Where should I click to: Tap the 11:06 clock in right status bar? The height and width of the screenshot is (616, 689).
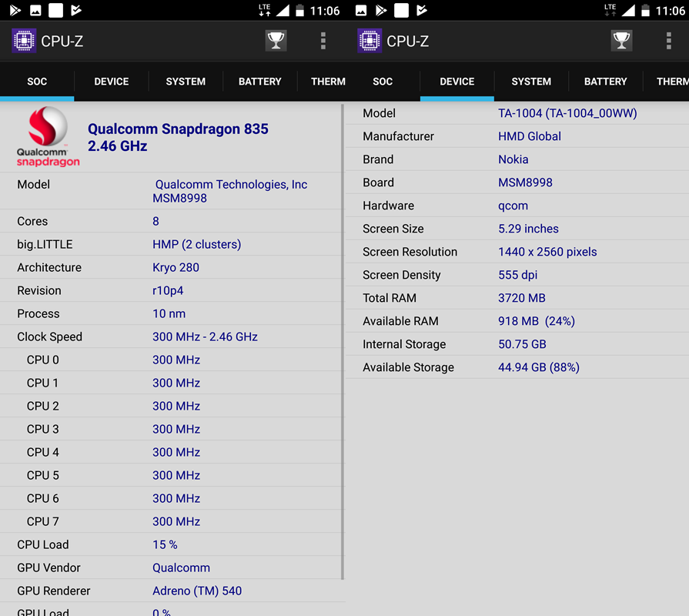pyautogui.click(x=670, y=11)
